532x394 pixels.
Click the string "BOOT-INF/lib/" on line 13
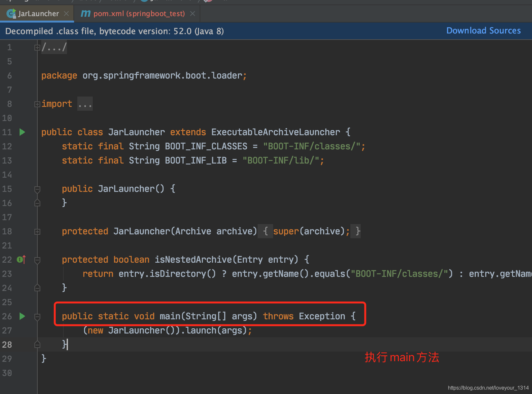click(281, 160)
